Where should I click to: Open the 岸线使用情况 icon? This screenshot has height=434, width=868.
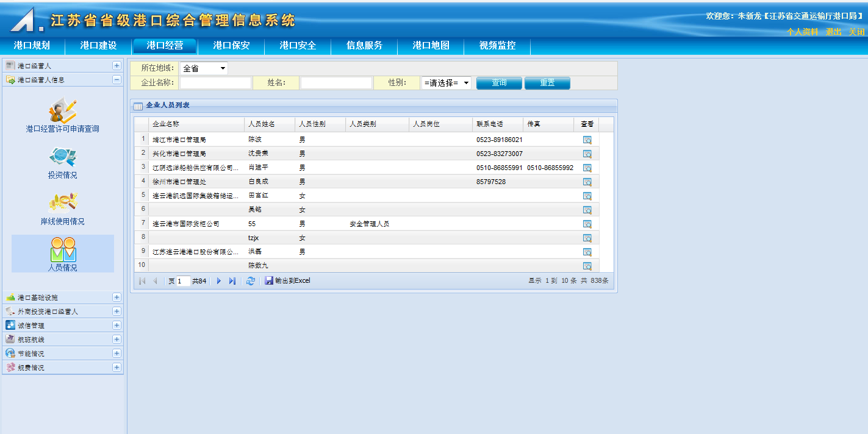pos(62,204)
